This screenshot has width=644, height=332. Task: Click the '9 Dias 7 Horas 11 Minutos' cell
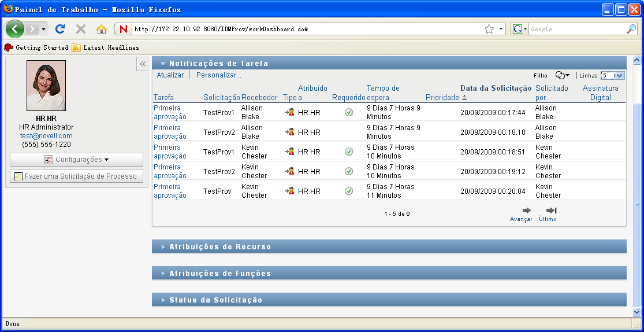click(390, 191)
